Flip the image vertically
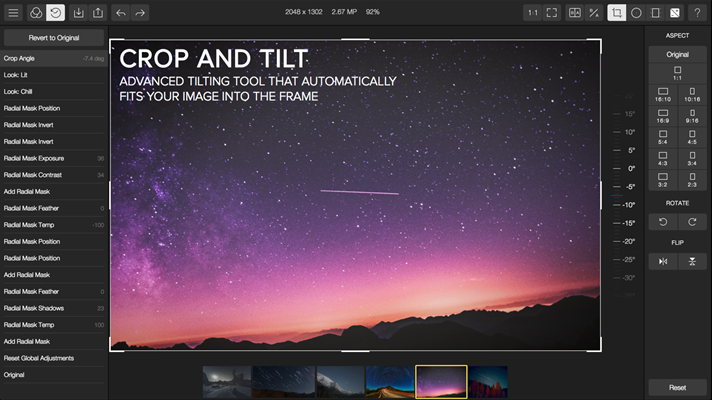Viewport: 712px width, 400px height. coord(692,262)
